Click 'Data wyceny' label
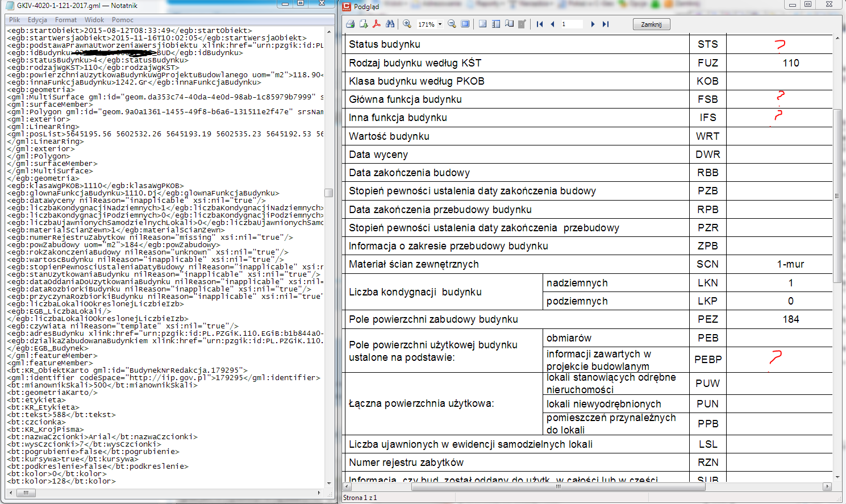 pos(378,155)
